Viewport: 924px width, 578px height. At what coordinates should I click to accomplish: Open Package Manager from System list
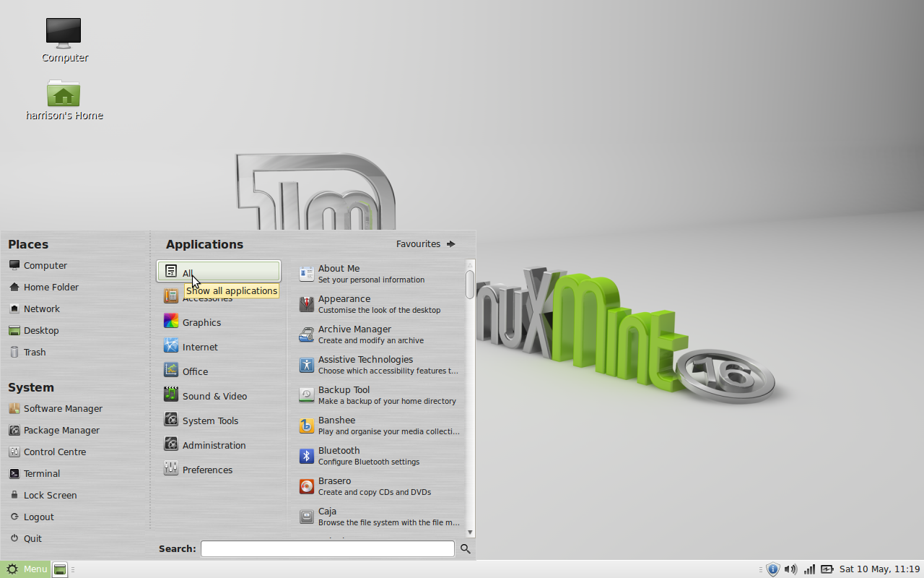54,430
